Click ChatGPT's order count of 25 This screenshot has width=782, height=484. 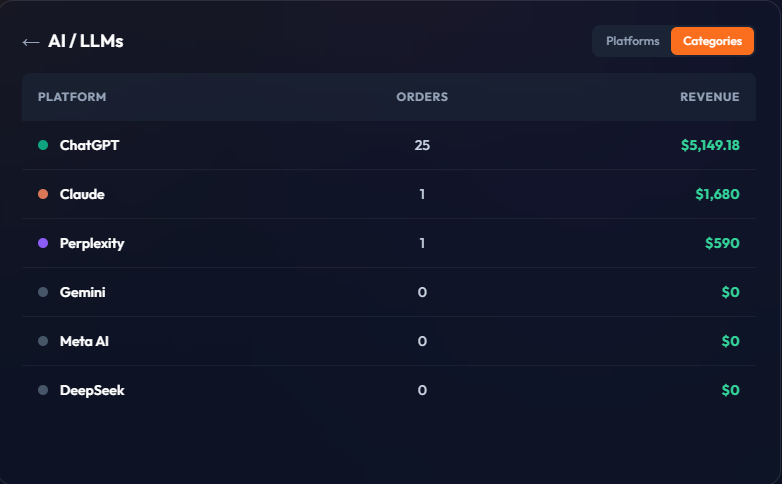[x=422, y=145]
